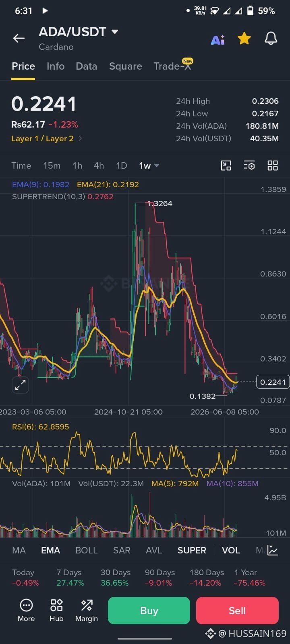Toggle the MA indicator
The height and width of the screenshot is (644, 290).
coord(19,550)
